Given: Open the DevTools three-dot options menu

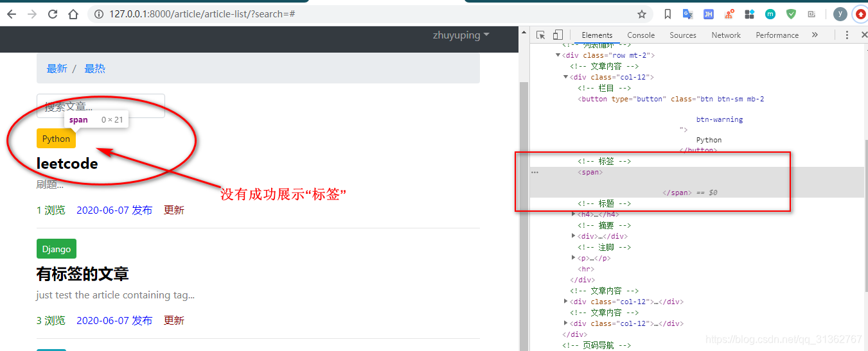Looking at the screenshot, I should 847,35.
